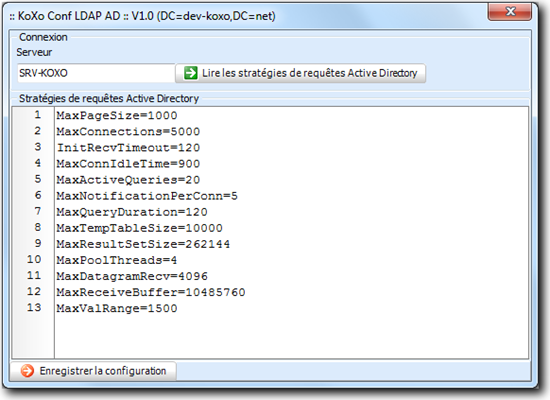This screenshot has width=550, height=400.
Task: Select the MaxValRange=1500 line
Action: 117,308
